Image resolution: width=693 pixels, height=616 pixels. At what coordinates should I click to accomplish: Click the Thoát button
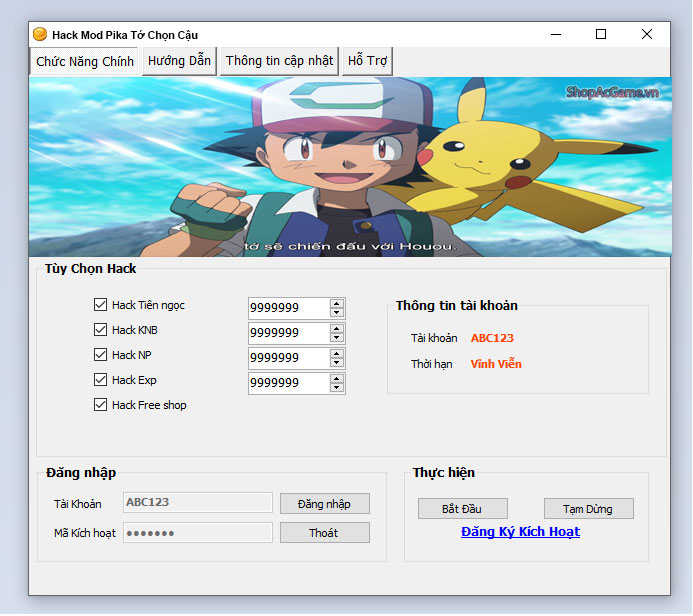click(x=324, y=533)
